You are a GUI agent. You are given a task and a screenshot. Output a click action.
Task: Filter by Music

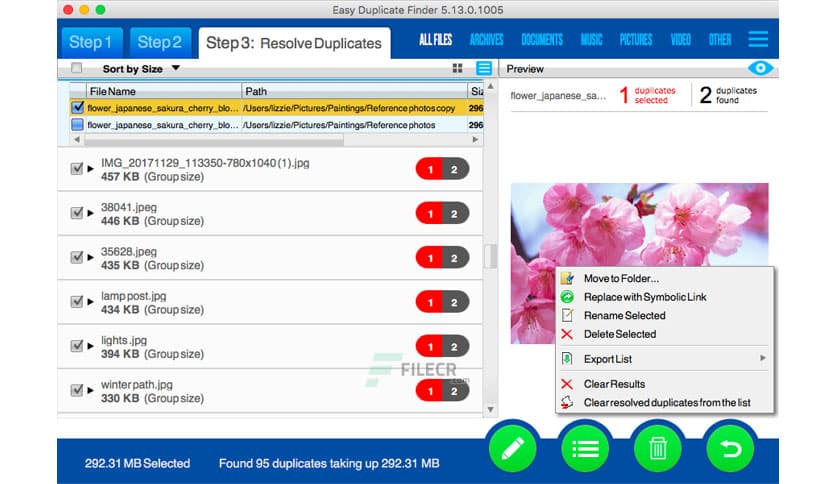tap(591, 39)
